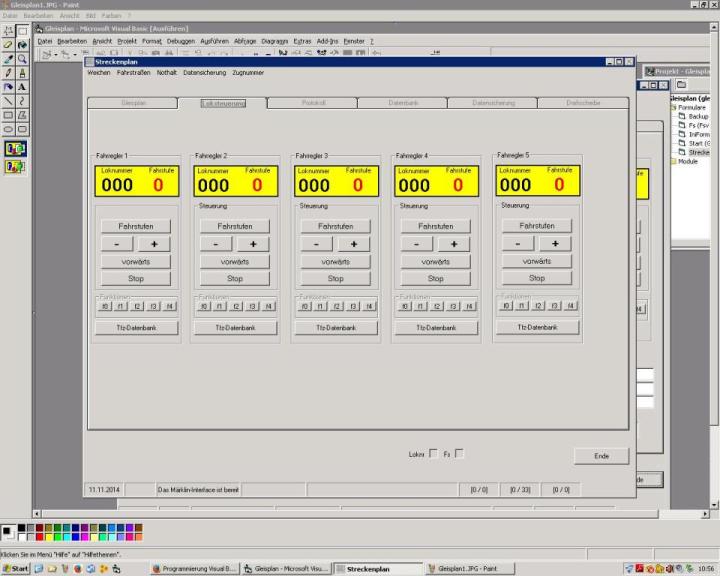This screenshot has height=576, width=720.
Task: Click the plus button in Fahrregler 3
Action: click(x=354, y=244)
